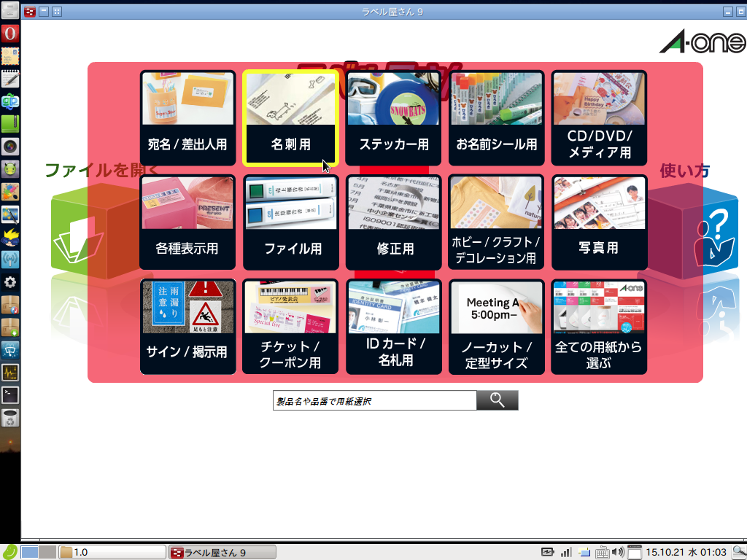The width and height of the screenshot is (747, 560).
Task: Click the ラベル屋さん 9 taskbar button
Action: tap(222, 553)
